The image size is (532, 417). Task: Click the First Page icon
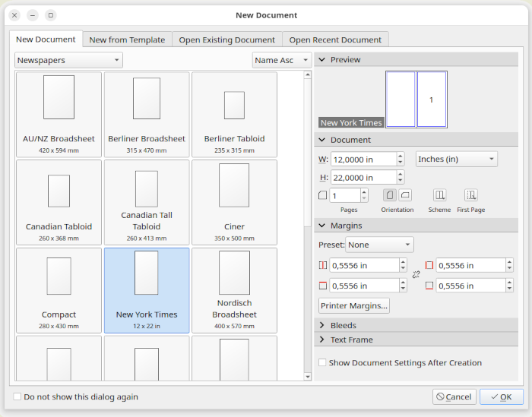click(x=471, y=195)
